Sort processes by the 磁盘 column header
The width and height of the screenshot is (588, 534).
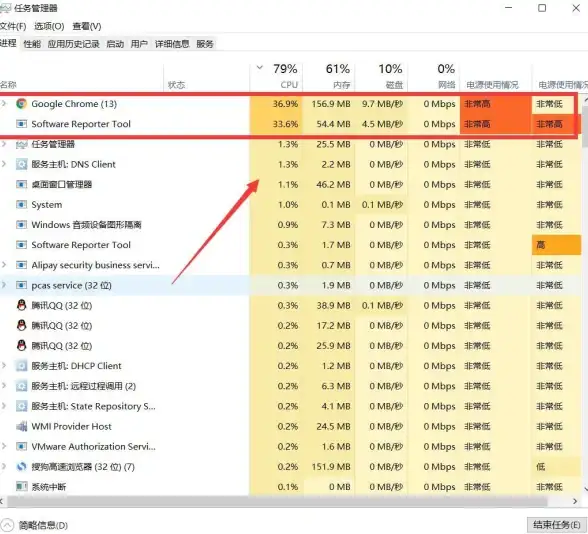381,77
